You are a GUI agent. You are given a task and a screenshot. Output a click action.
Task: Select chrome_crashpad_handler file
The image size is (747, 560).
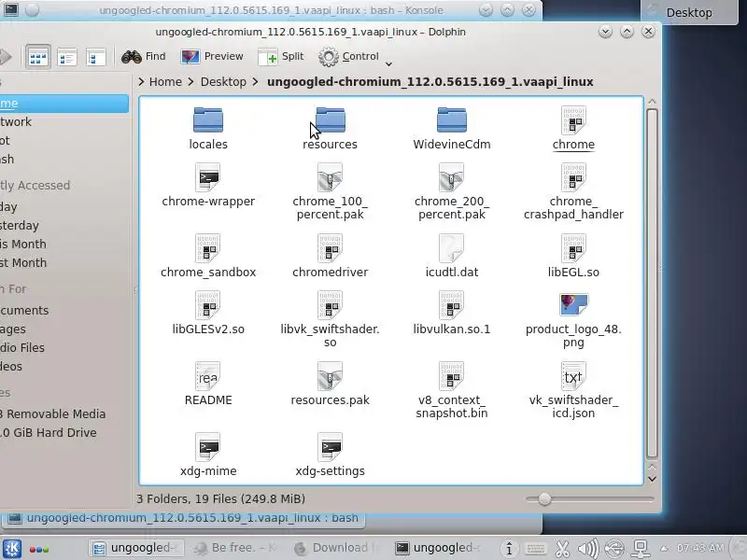point(573,191)
